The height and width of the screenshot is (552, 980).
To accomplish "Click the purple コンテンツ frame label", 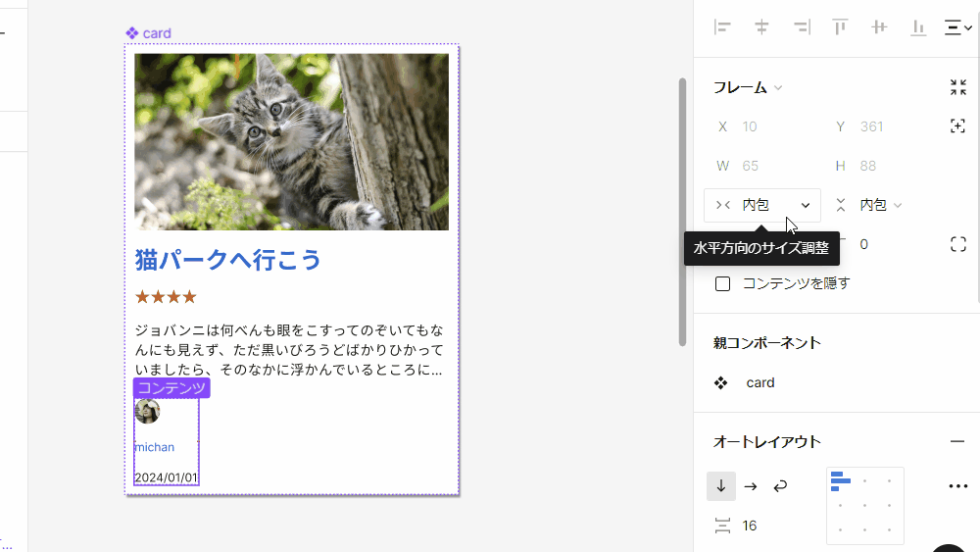I will [x=171, y=387].
